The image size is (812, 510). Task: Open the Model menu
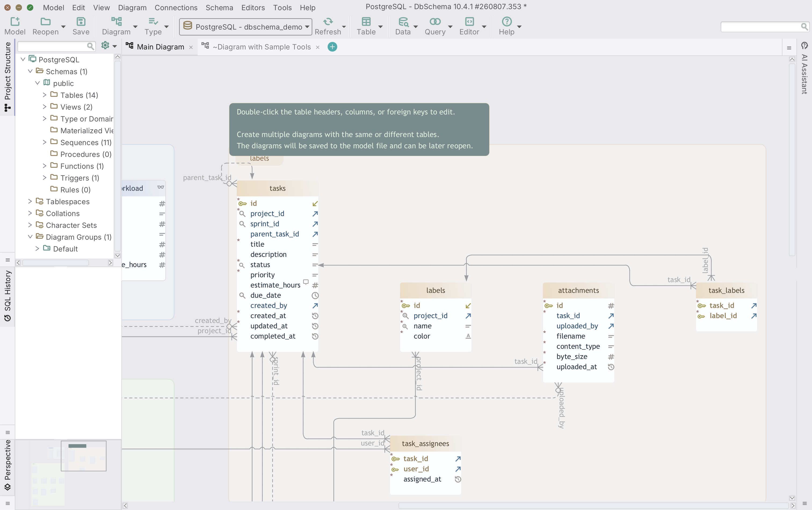point(54,8)
